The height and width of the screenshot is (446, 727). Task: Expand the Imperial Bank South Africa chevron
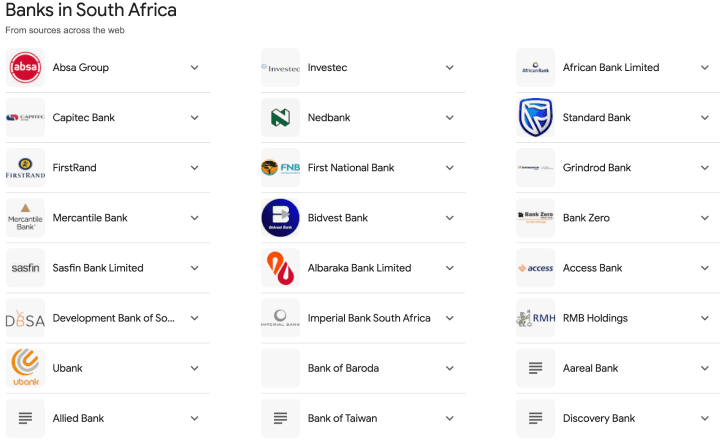point(450,318)
